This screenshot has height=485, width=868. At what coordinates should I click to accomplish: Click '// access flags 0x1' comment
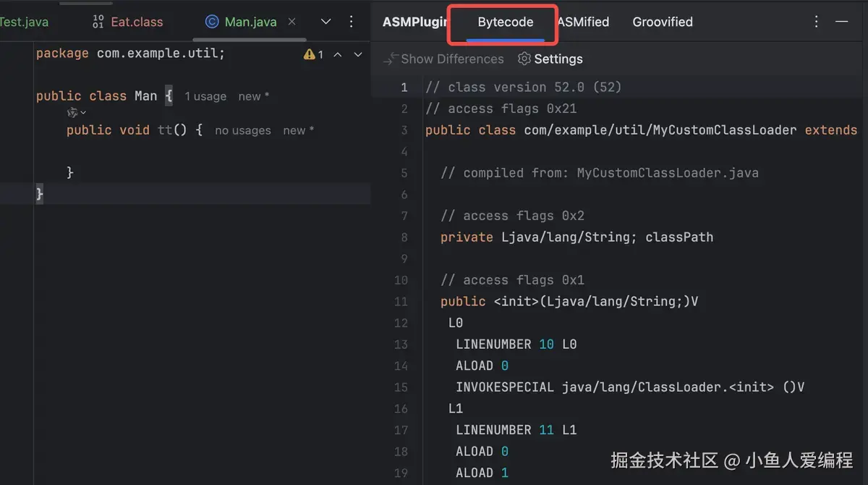[512, 280]
